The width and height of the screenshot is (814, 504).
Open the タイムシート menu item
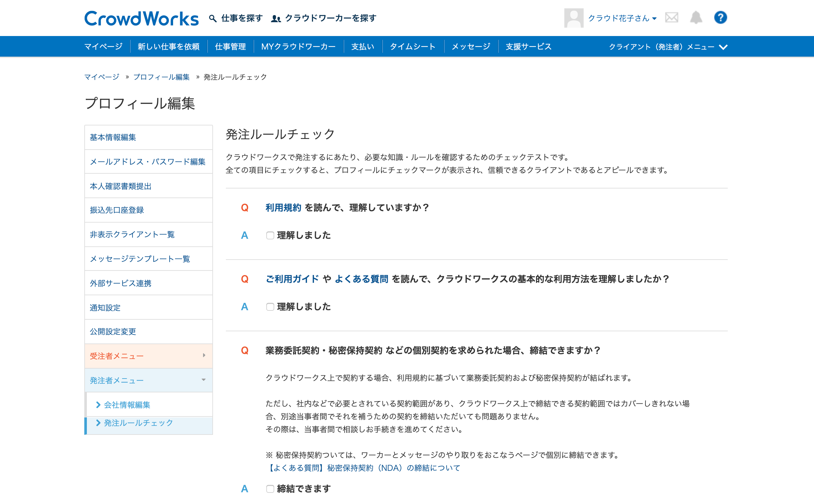pyautogui.click(x=413, y=46)
